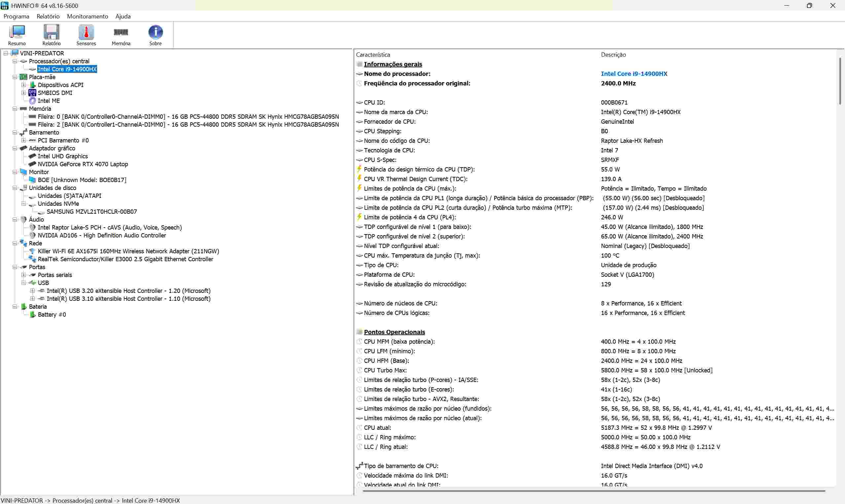845x504 pixels.
Task: Click the Pontos Operacionais section heading
Action: click(x=394, y=332)
